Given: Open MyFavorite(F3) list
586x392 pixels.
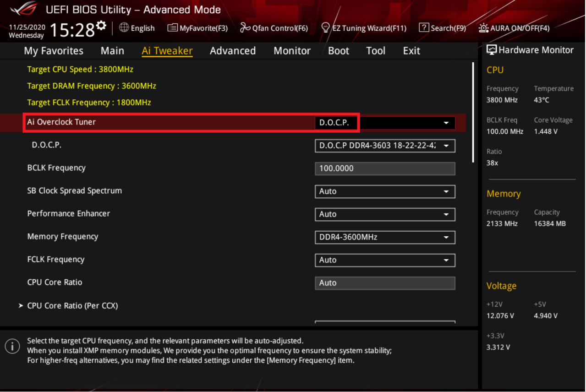Looking at the screenshot, I should pyautogui.click(x=197, y=28).
